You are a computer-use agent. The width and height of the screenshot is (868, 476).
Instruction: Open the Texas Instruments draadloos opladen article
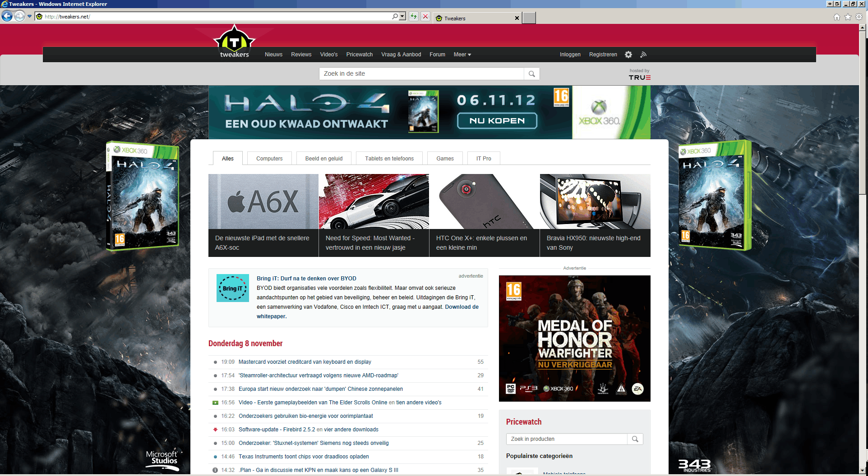pyautogui.click(x=304, y=457)
